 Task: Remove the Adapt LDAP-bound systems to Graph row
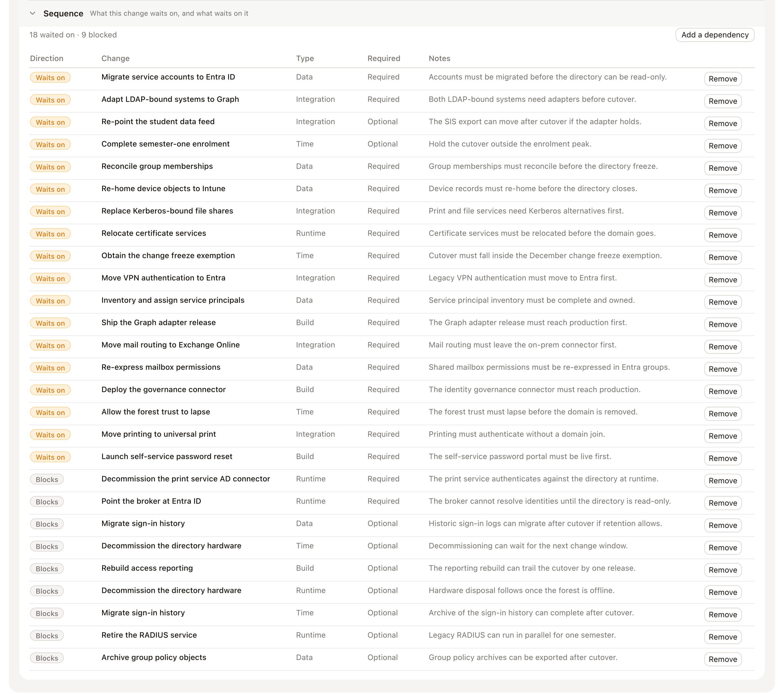723,101
